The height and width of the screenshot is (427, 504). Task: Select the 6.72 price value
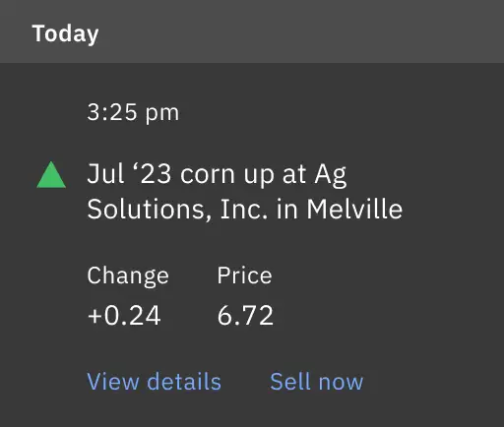[245, 315]
